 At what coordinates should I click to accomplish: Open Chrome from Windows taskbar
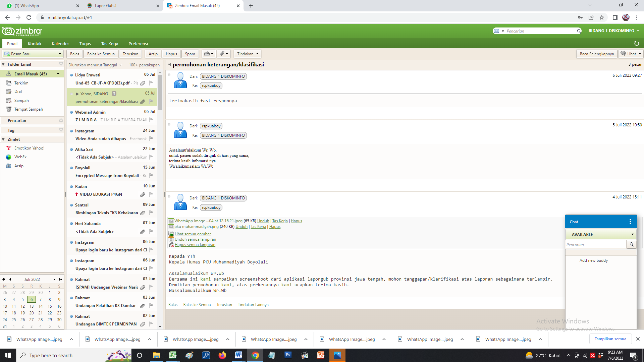click(255, 355)
